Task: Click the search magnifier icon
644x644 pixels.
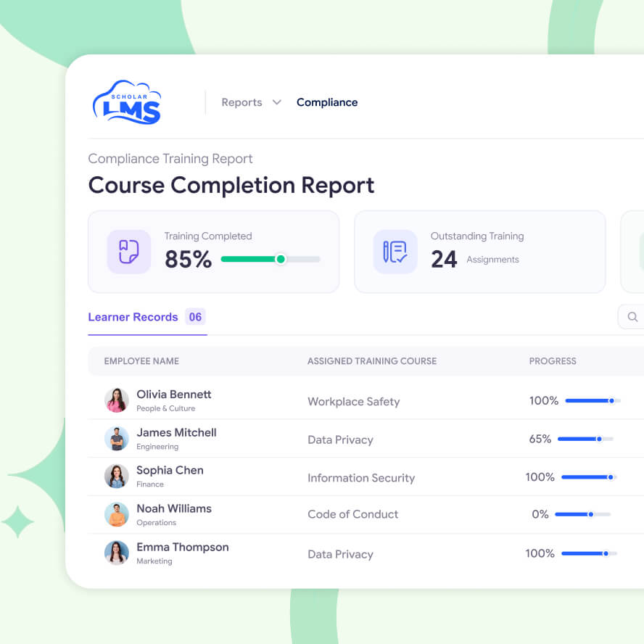Action: pos(632,317)
